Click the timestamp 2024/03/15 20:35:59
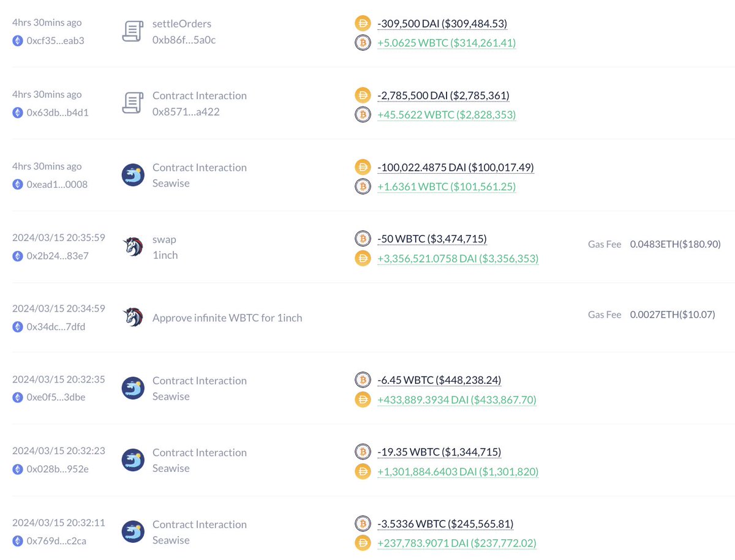This screenshot has width=735, height=560. pos(59,237)
